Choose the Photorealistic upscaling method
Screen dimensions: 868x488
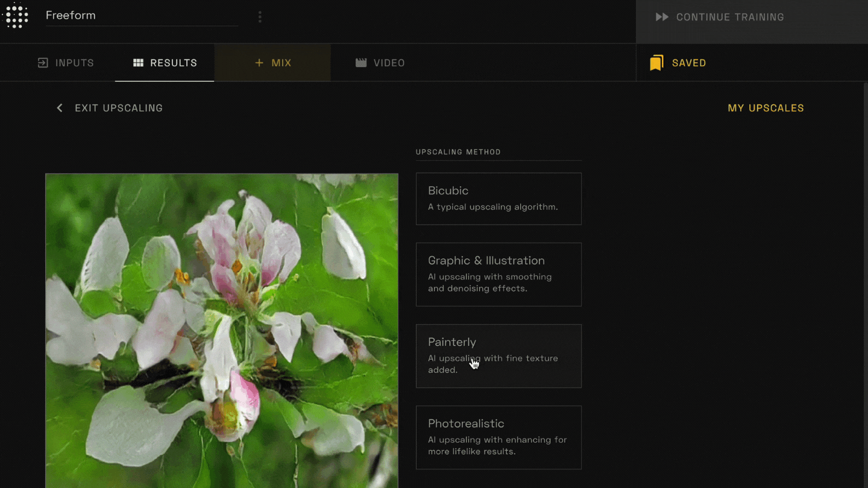pyautogui.click(x=498, y=437)
